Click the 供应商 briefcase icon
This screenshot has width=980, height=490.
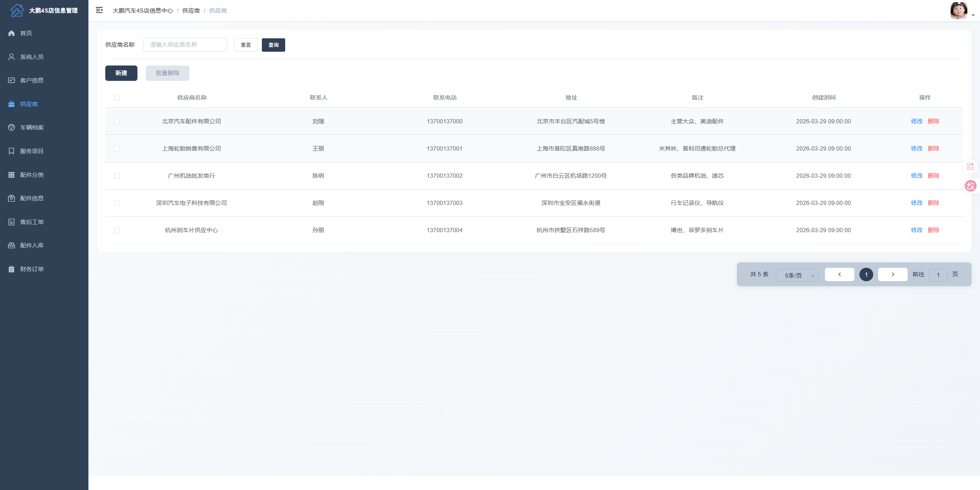tap(11, 104)
